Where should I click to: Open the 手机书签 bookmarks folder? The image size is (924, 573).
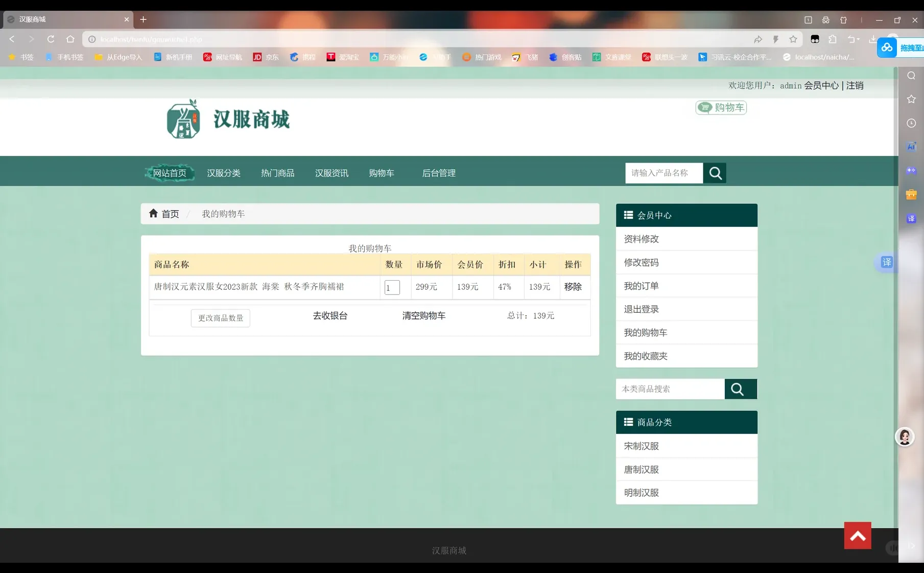(x=64, y=57)
